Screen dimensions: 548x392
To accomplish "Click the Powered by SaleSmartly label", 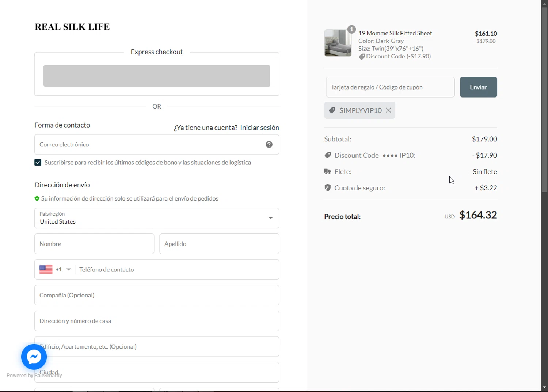I will [34, 376].
